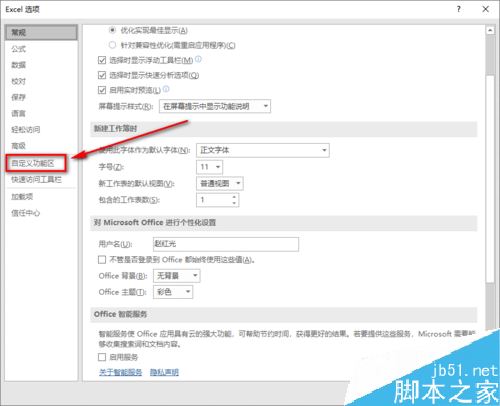Click scrollbar up arrow icon
Screen dimensions: 500x406
tap(490, 30)
